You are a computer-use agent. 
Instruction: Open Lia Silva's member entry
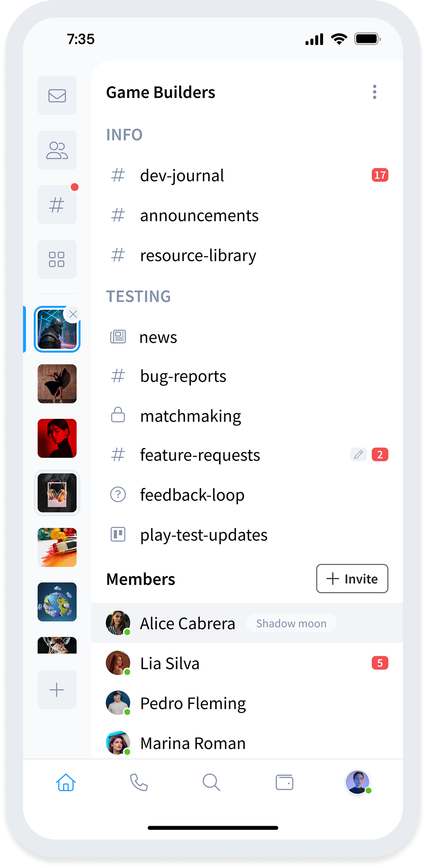coord(247,663)
